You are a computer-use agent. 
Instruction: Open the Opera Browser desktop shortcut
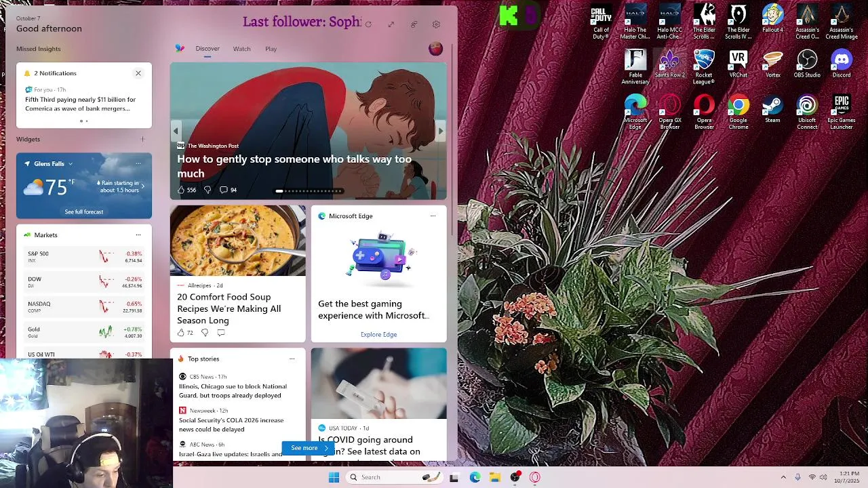[704, 113]
